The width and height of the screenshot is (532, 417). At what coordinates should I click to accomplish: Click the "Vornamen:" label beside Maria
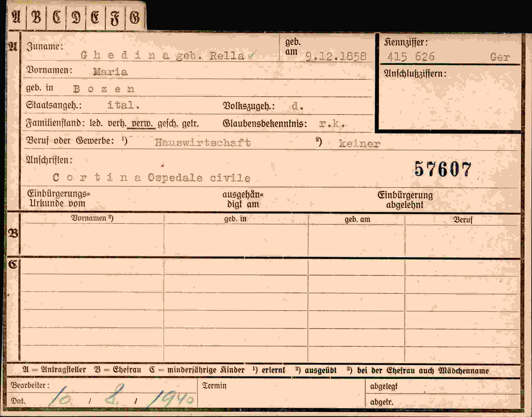coord(49,70)
